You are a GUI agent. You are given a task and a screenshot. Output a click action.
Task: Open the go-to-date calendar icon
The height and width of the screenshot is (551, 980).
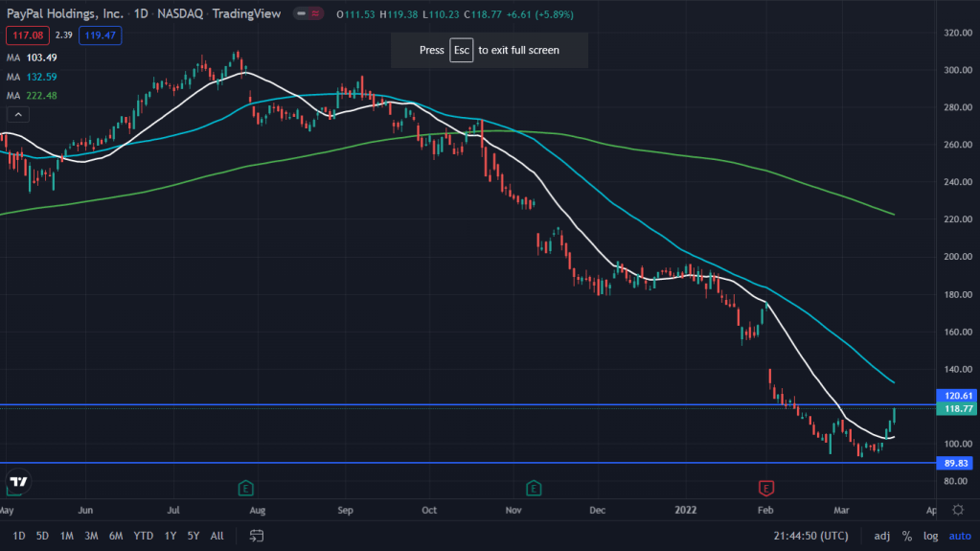[x=257, y=535]
